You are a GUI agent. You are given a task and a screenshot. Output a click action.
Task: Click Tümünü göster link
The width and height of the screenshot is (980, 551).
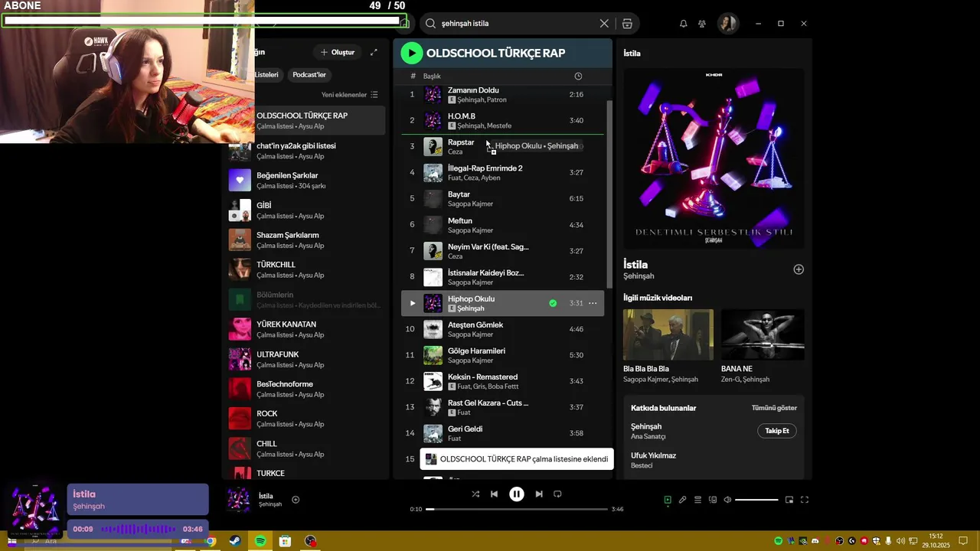[x=774, y=408]
